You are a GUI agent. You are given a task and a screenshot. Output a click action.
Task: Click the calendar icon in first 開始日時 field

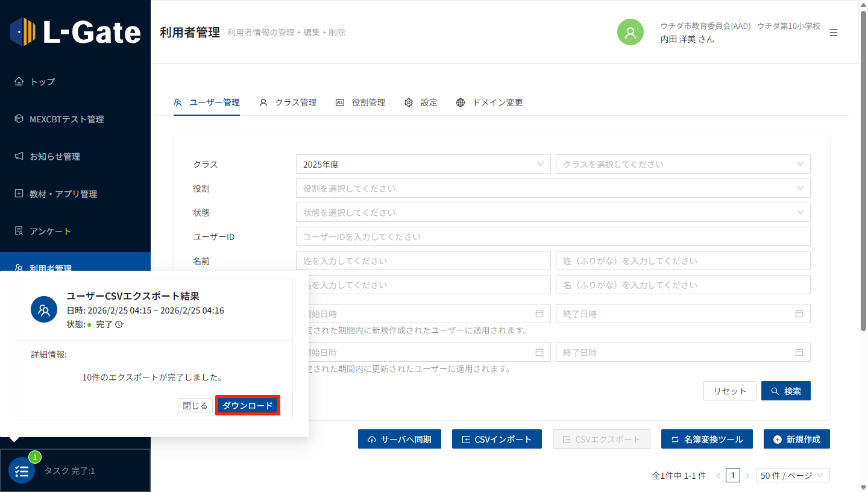pyautogui.click(x=539, y=314)
